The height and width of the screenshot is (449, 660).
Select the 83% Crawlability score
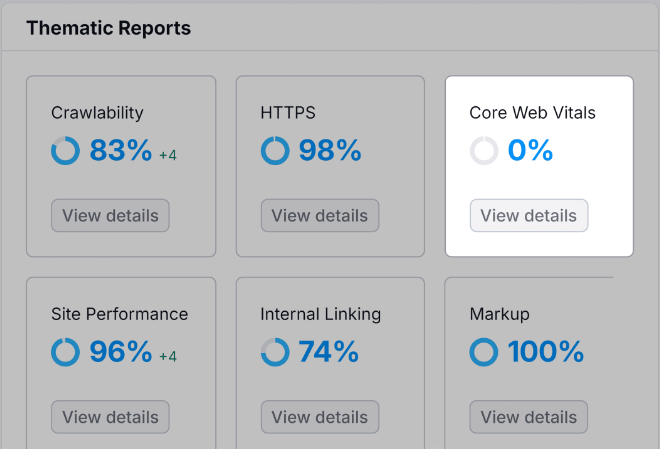tap(121, 151)
